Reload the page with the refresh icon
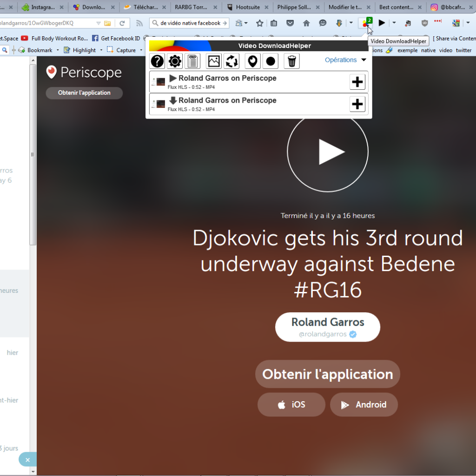Screen dimensions: 476x476 (122, 23)
